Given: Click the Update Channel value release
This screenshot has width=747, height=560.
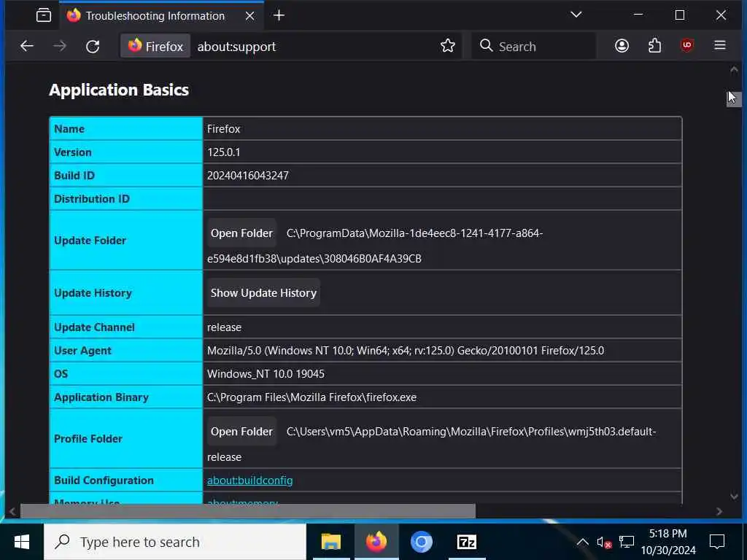Looking at the screenshot, I should [x=224, y=327].
